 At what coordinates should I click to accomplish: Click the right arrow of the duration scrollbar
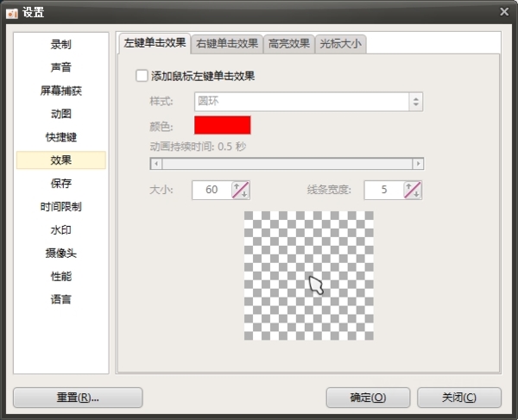click(418, 164)
